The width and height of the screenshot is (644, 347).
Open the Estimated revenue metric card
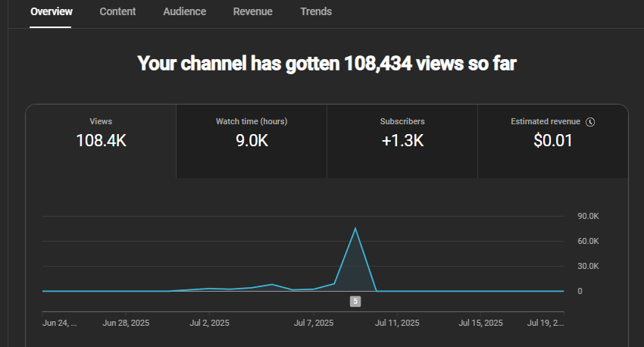[x=552, y=141]
